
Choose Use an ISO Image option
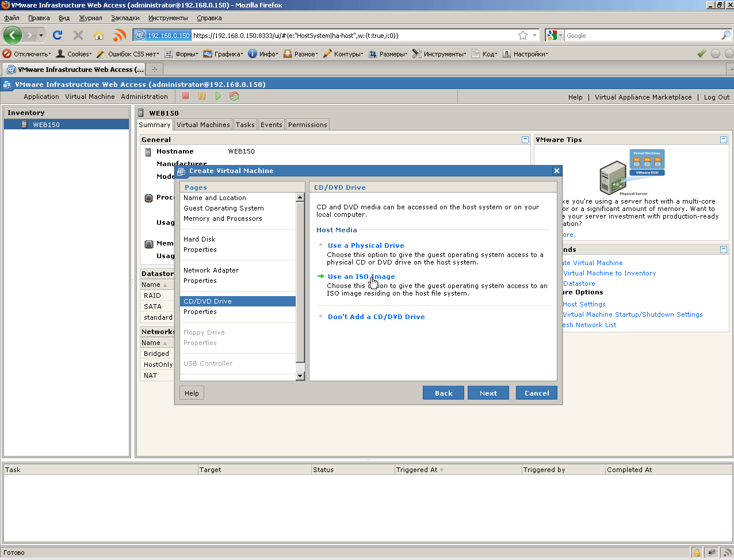(361, 277)
